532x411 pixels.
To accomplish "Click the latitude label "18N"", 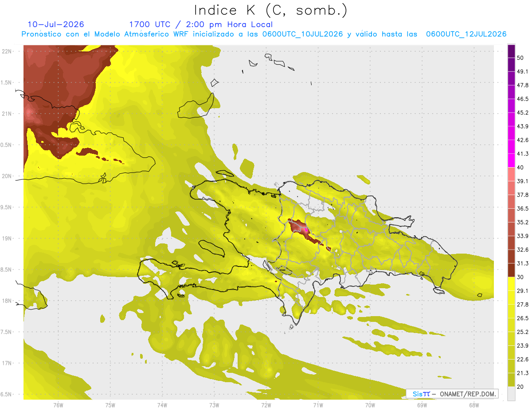I will tap(8, 301).
